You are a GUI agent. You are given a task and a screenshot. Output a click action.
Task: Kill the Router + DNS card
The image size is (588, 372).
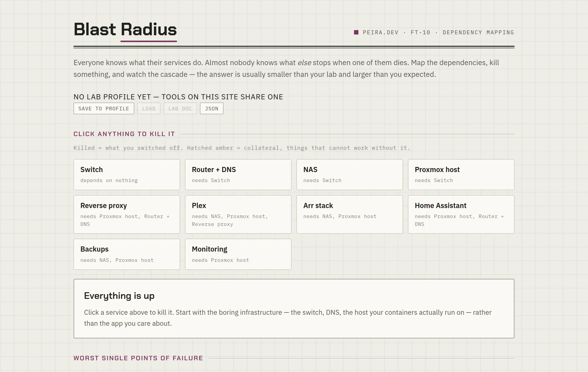click(x=238, y=174)
